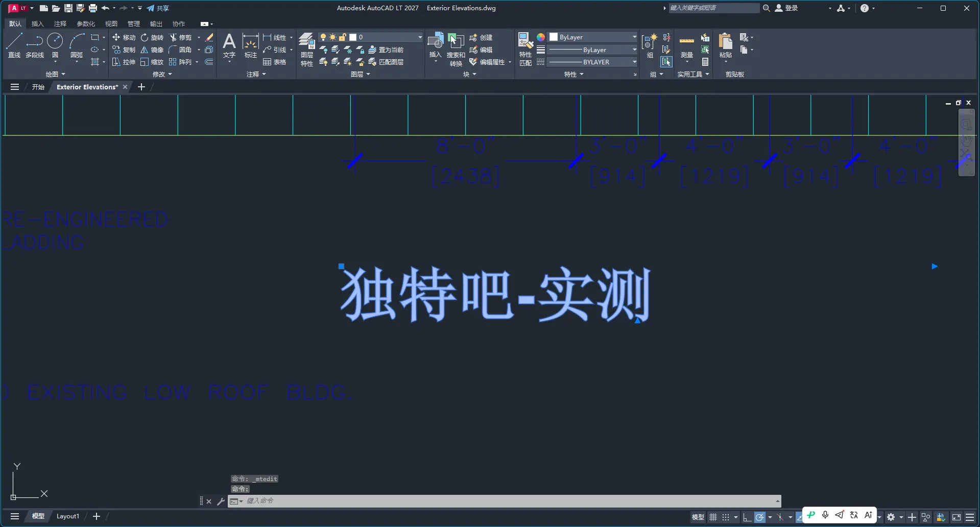Image resolution: width=980 pixels, height=527 pixels.
Task: Click the customization wrench on command line
Action: 221,501
